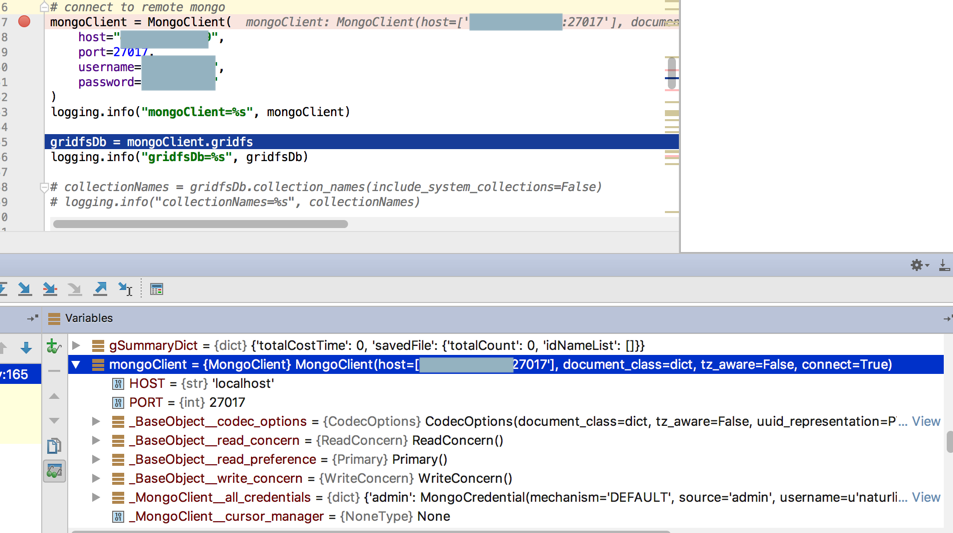Click the editor horizontal scrollbar thumb
This screenshot has height=533, width=953.
click(201, 224)
